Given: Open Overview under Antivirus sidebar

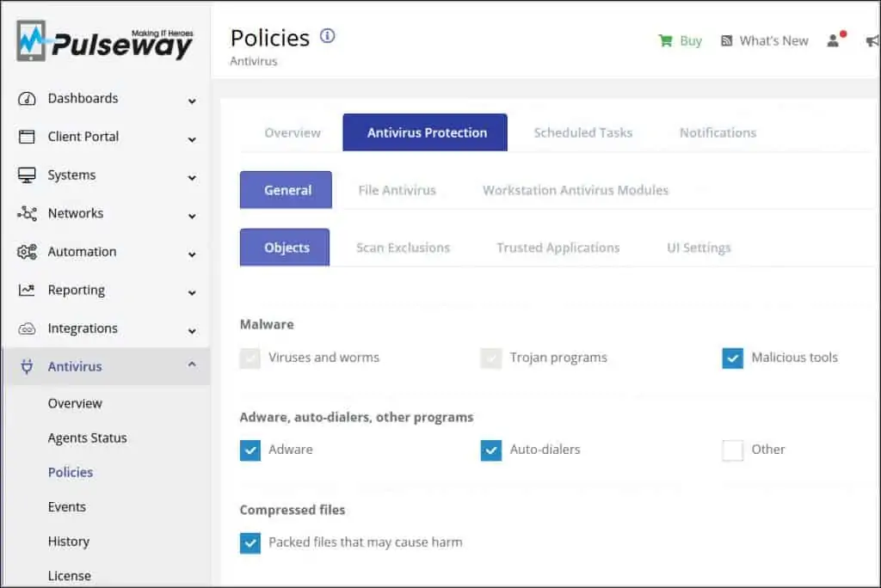Looking at the screenshot, I should click(x=76, y=403).
